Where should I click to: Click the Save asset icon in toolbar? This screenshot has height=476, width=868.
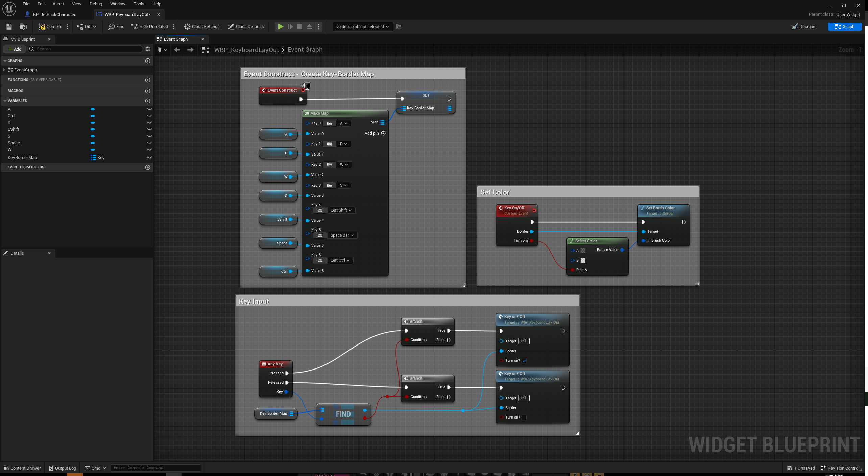[9, 26]
